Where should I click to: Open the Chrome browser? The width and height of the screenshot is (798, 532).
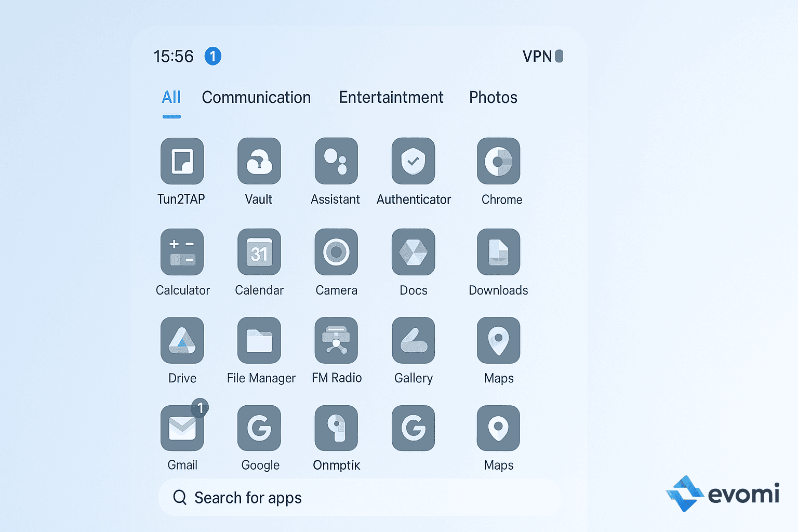pos(498,161)
